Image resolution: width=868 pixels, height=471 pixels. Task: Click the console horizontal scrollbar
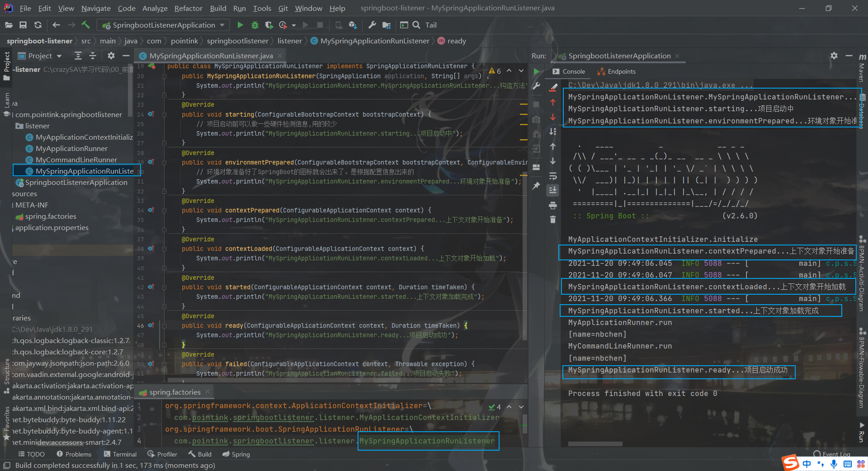click(595, 444)
